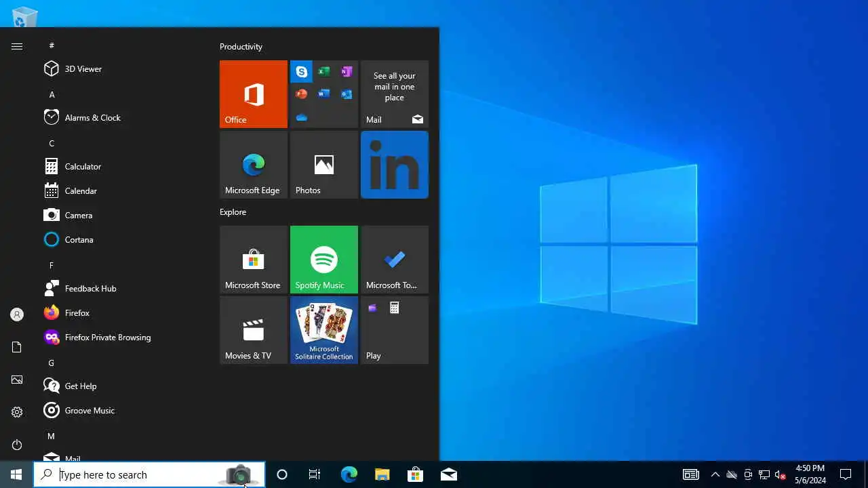This screenshot has height=488, width=868.
Task: Click the Cortana circle on the taskbar
Action: (282, 474)
